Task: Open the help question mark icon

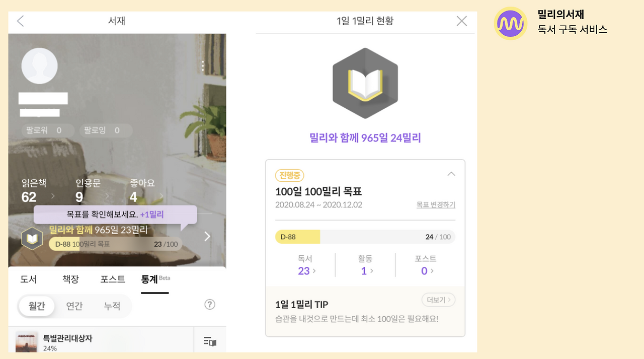Action: coord(210,304)
